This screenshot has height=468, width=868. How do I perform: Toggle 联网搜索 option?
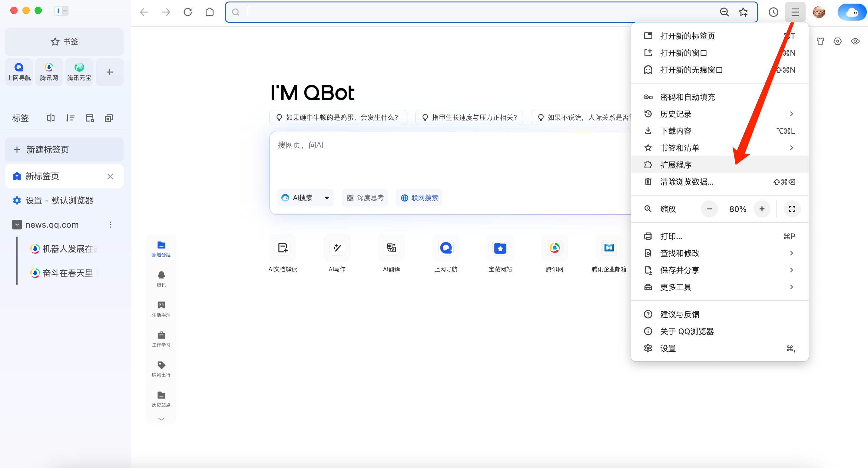pyautogui.click(x=419, y=198)
